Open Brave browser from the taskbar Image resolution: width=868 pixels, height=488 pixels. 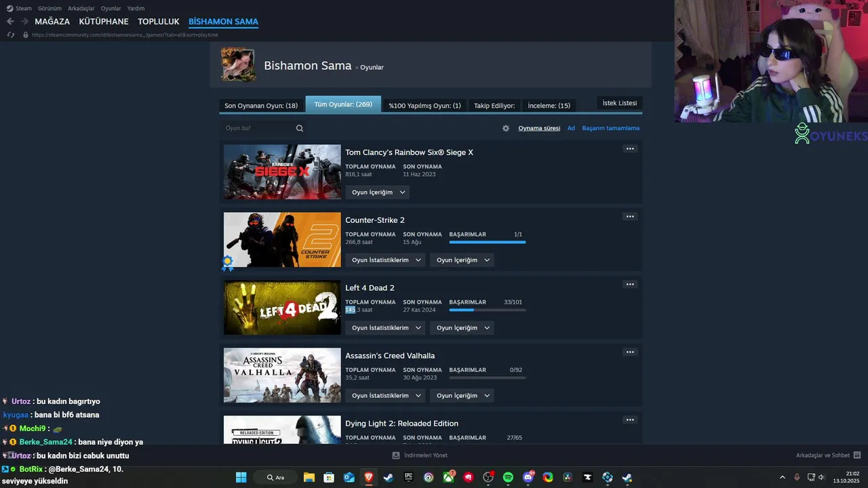[369, 477]
